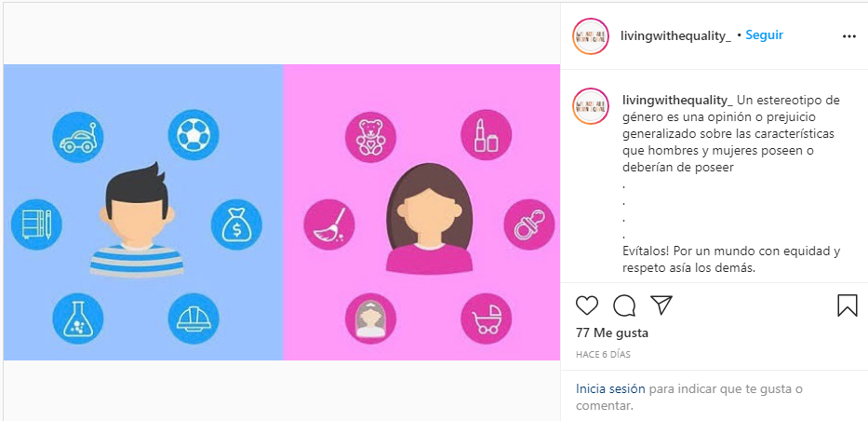
Task: Click the caption author avatar
Action: pyautogui.click(x=591, y=106)
